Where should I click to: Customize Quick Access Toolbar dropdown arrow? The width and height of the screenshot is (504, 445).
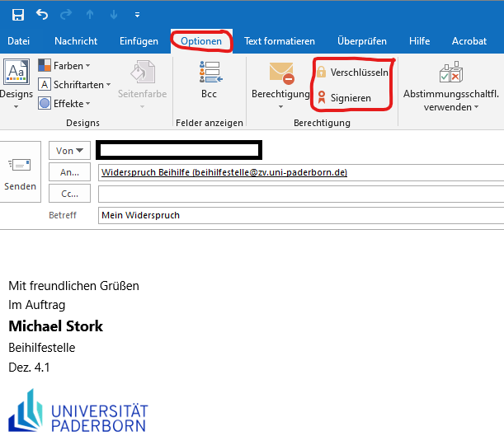pos(137,15)
